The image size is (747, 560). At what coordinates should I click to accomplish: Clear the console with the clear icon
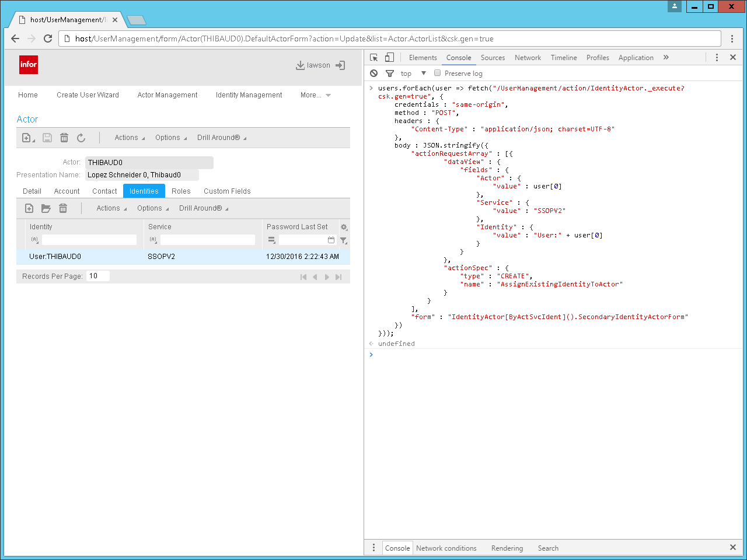coord(374,73)
